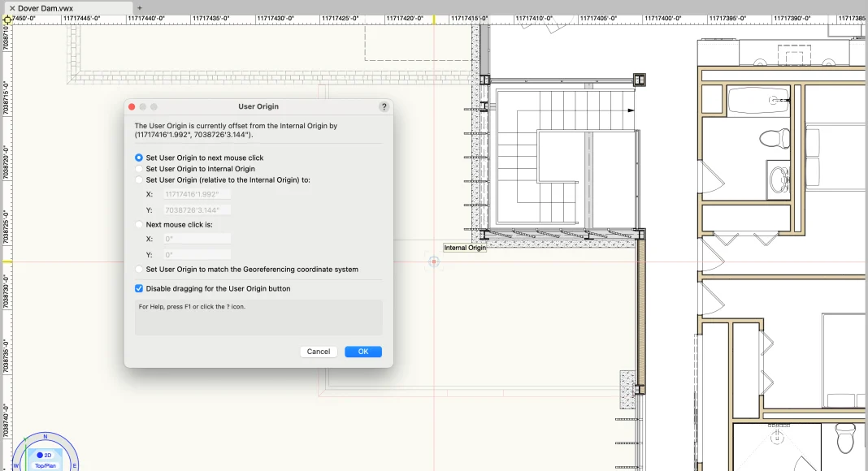
Task: Close the Dover Dam.vwx tab
Action: click(11, 8)
